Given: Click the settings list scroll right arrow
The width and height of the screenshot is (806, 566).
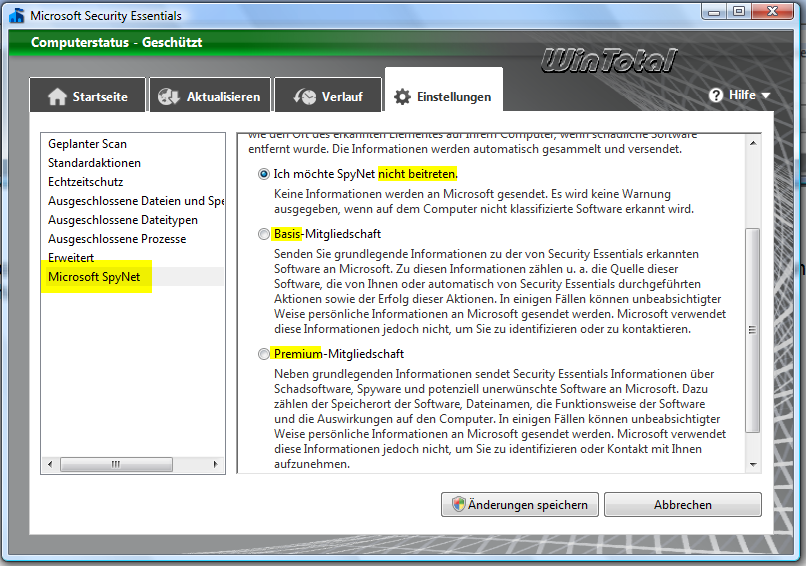Looking at the screenshot, I should (x=215, y=464).
